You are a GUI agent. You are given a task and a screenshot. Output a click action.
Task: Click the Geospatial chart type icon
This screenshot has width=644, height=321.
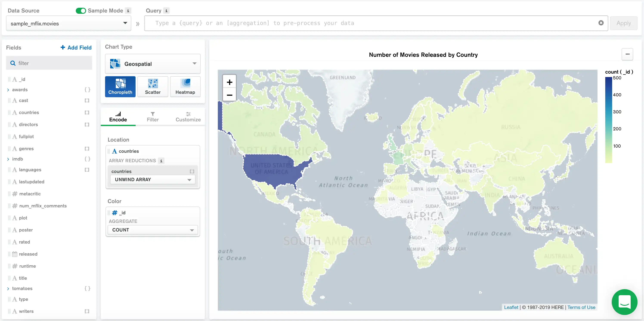[115, 64]
